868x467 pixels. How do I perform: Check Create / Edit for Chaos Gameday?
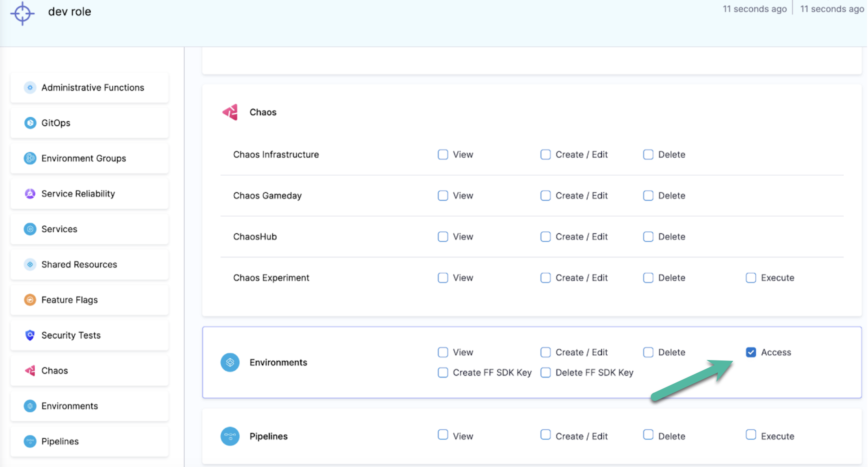(545, 196)
